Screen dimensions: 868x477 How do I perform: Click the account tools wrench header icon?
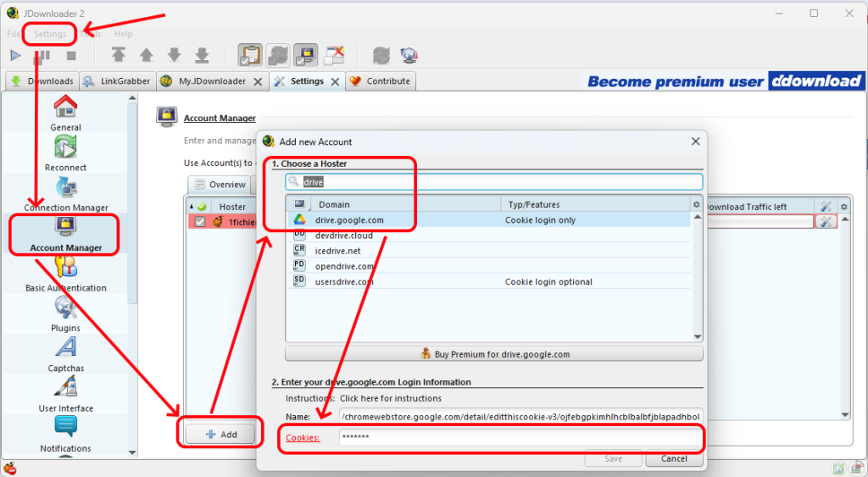(x=826, y=207)
